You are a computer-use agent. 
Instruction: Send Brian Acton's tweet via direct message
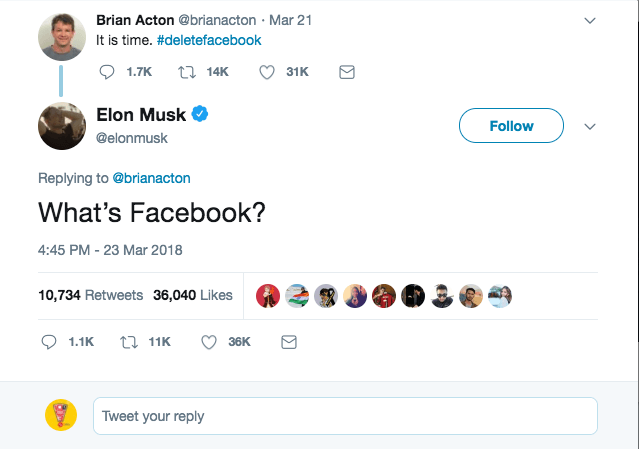click(x=347, y=72)
